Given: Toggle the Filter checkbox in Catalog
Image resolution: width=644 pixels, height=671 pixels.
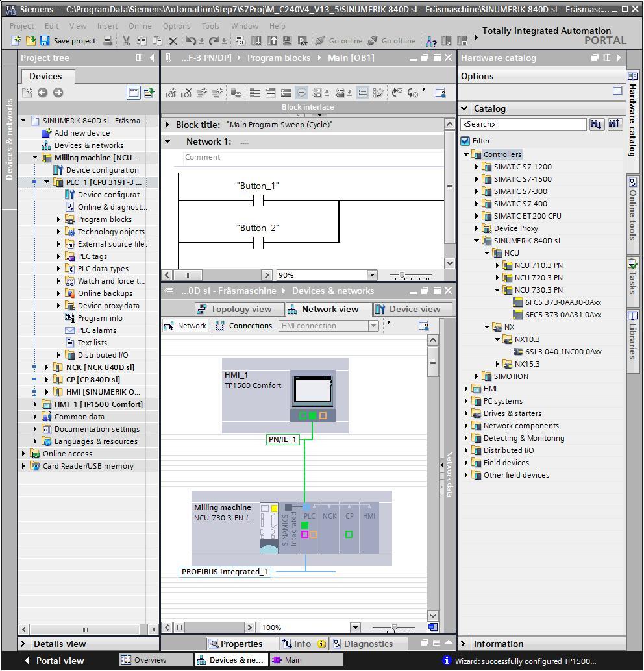Looking at the screenshot, I should click(465, 141).
